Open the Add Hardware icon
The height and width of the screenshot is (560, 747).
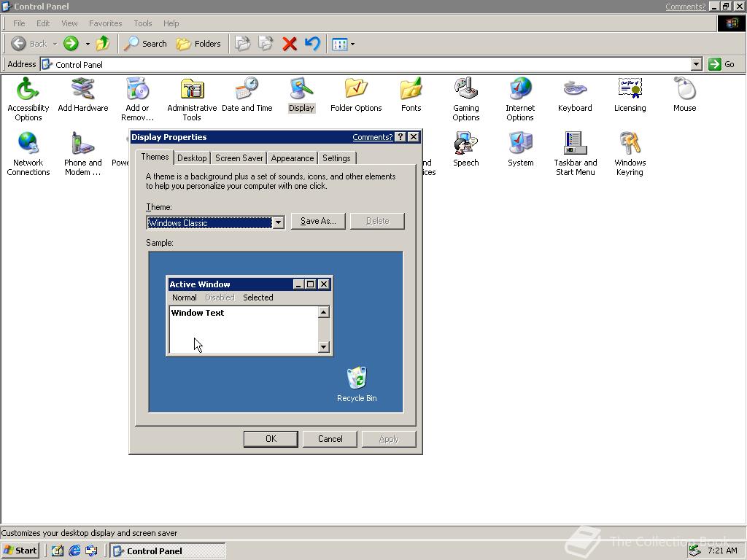tap(83, 95)
